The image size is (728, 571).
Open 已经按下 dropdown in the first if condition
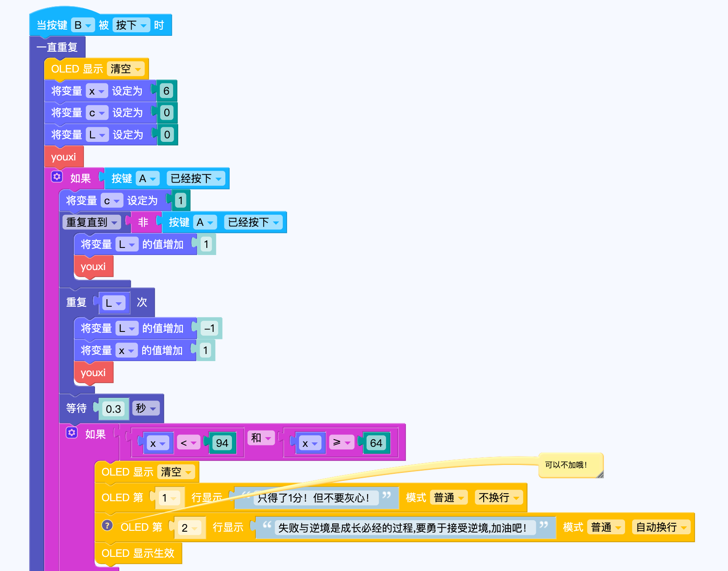pos(196,179)
